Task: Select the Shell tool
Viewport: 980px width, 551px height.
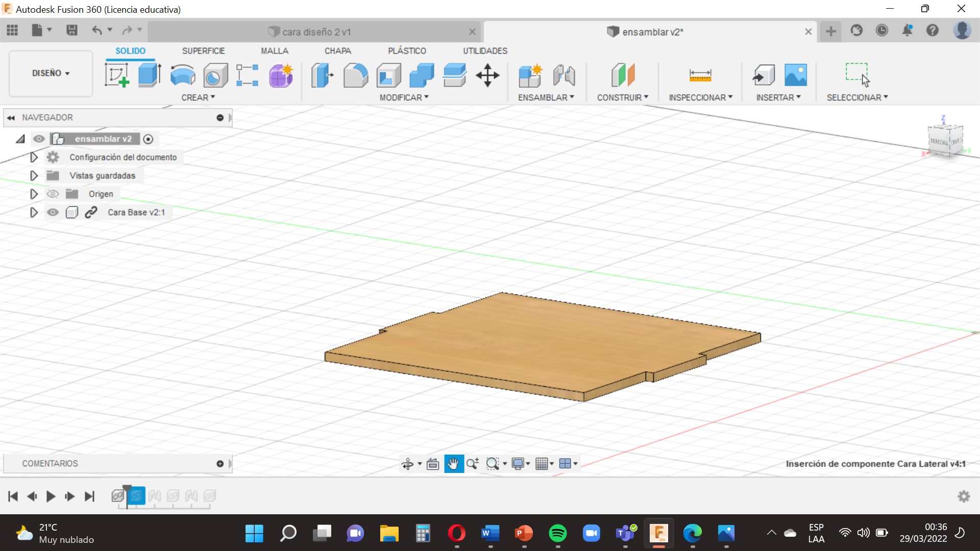Action: [388, 75]
